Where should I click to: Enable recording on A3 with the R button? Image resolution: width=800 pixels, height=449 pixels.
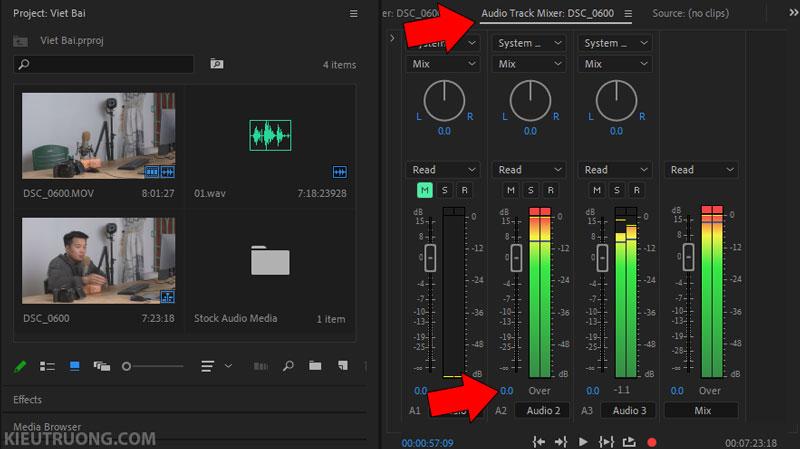(x=637, y=190)
